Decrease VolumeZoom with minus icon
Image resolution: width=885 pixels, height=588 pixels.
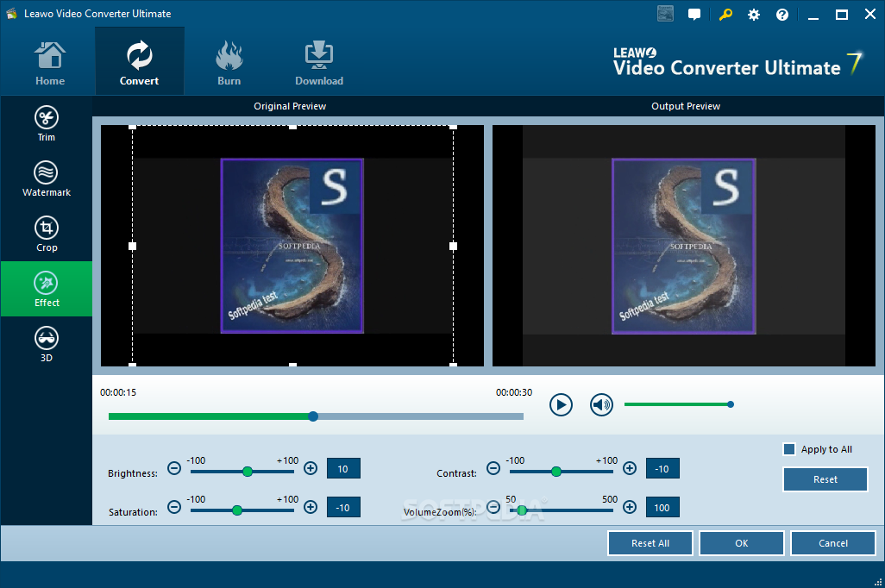pos(493,507)
